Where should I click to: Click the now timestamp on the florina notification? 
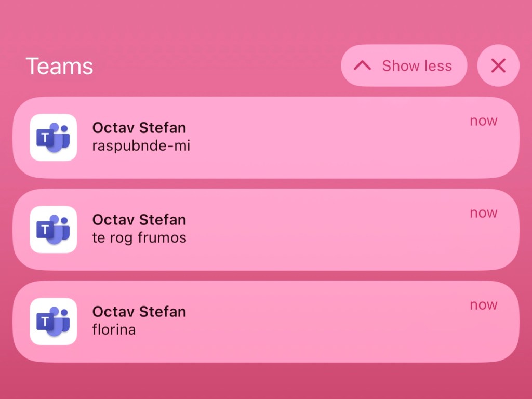[483, 305]
